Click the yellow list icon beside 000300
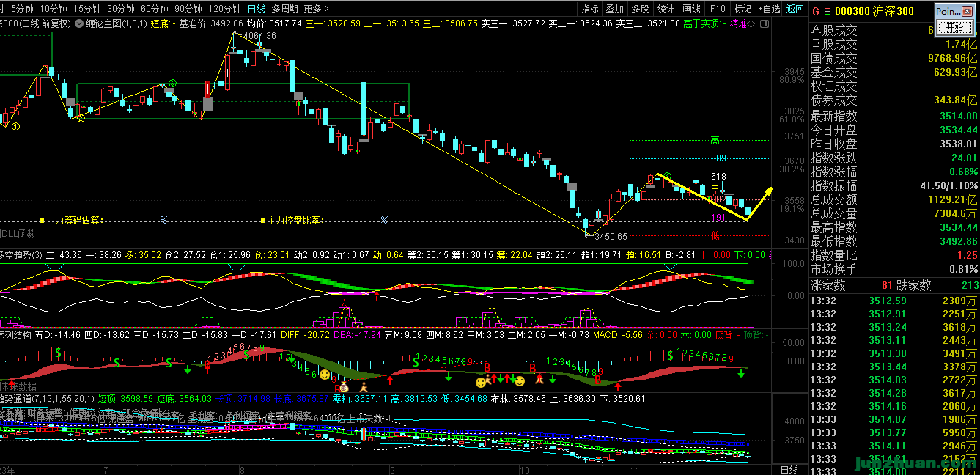 click(828, 11)
